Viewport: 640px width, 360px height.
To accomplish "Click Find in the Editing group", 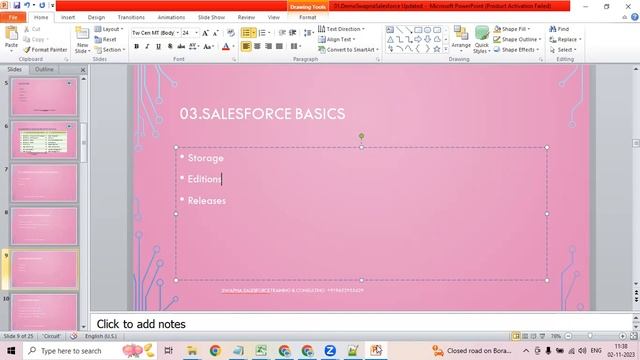I will (x=559, y=29).
